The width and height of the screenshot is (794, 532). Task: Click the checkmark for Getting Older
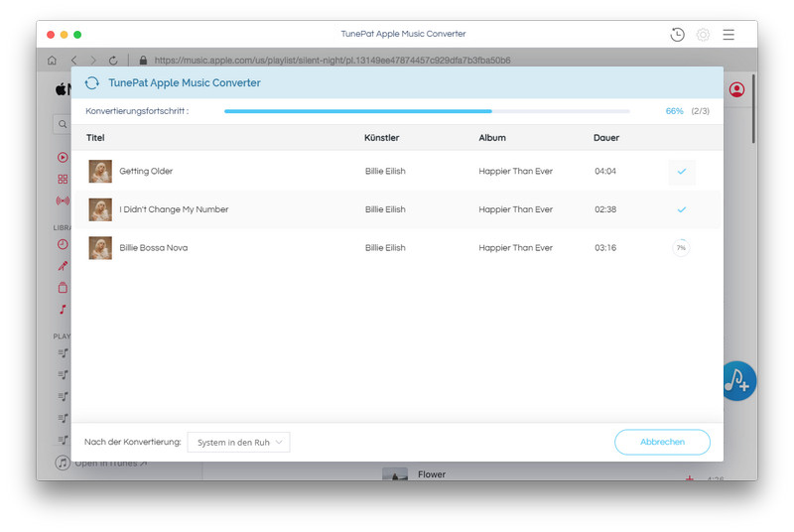[x=682, y=172]
